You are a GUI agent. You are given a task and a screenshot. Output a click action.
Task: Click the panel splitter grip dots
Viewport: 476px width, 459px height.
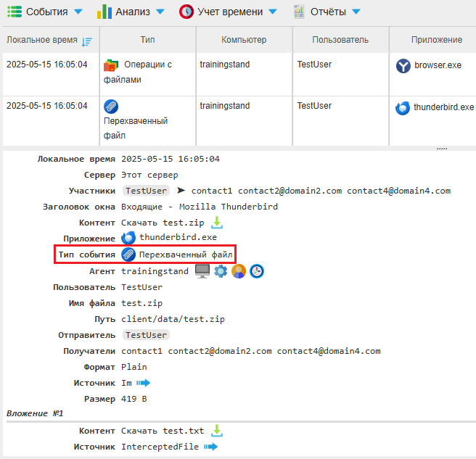coord(442,149)
